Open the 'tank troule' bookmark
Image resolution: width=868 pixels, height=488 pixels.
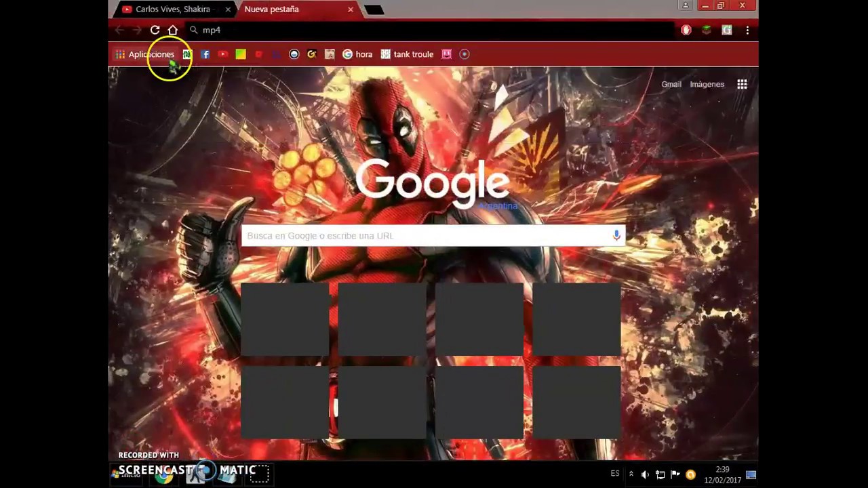click(407, 54)
